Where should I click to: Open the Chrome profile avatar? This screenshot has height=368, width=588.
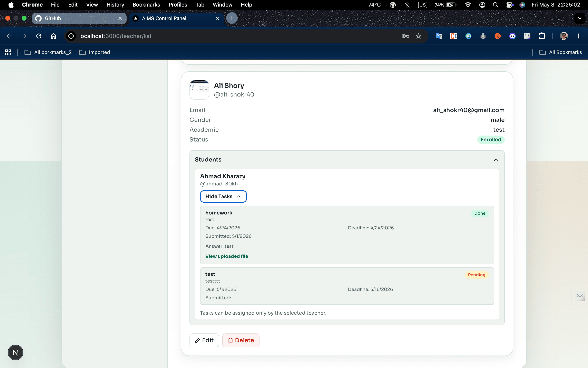point(564,36)
